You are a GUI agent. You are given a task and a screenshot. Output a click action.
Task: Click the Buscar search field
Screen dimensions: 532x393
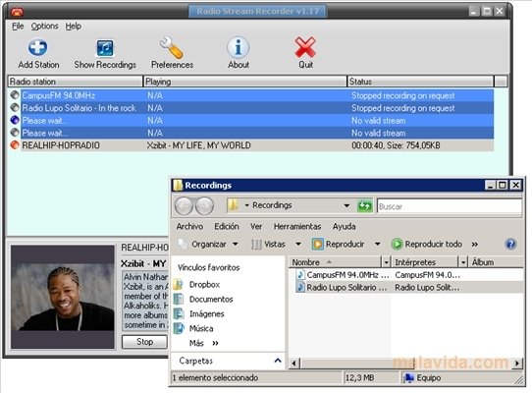[450, 206]
